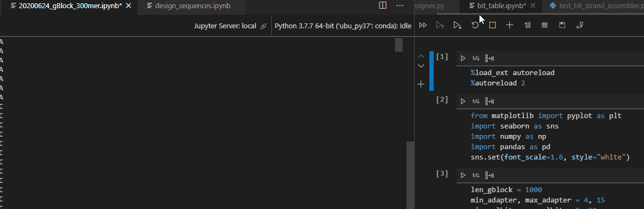
Task: Select the bit_table.ipynb tab
Action: 501,6
